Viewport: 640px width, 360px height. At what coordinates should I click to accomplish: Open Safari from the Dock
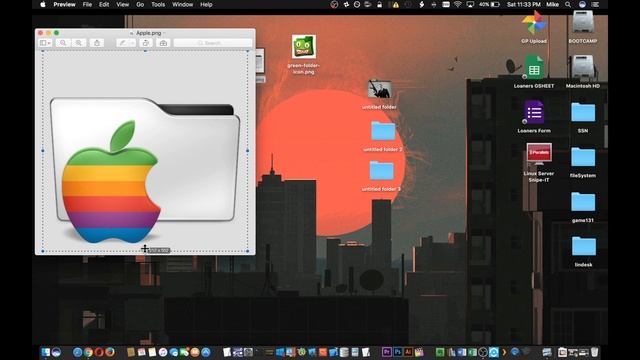coord(77,352)
